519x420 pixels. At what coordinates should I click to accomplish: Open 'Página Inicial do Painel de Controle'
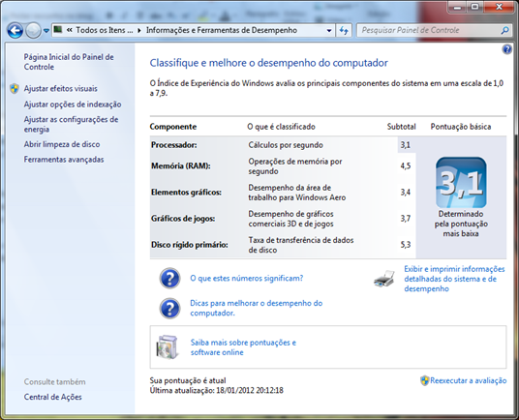click(x=69, y=62)
